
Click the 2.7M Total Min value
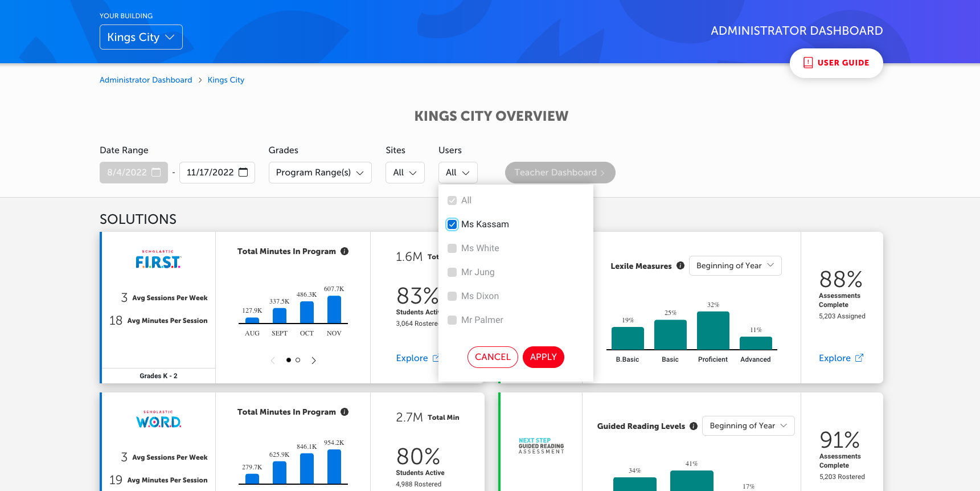click(x=409, y=418)
